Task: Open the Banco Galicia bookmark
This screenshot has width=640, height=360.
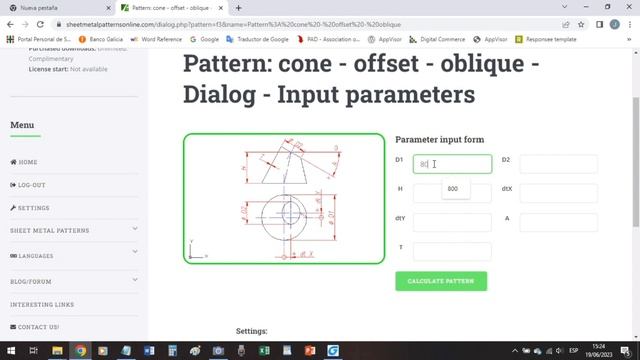Action: click(101, 39)
